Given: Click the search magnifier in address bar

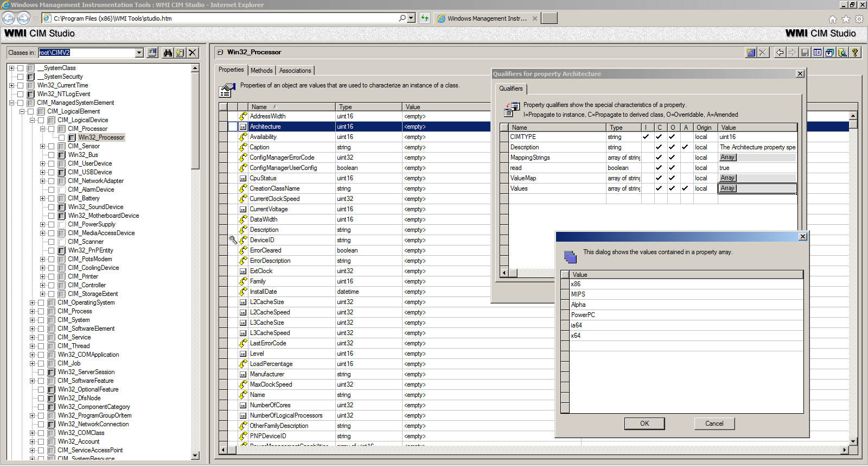Looking at the screenshot, I should click(x=402, y=18).
